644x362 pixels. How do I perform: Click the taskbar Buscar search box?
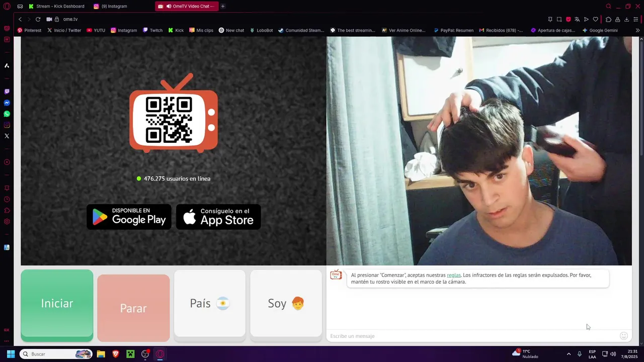[x=55, y=354]
